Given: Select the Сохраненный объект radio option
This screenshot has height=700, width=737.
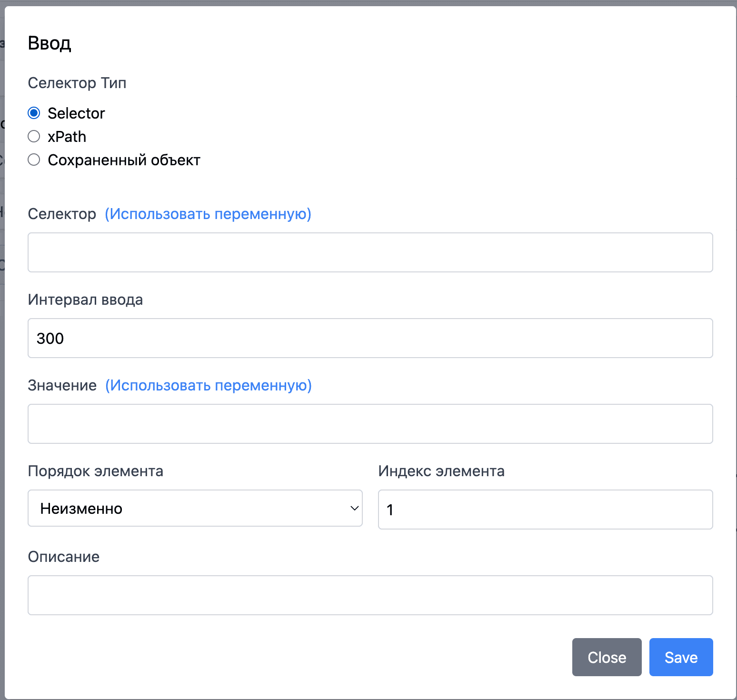Looking at the screenshot, I should pos(34,160).
